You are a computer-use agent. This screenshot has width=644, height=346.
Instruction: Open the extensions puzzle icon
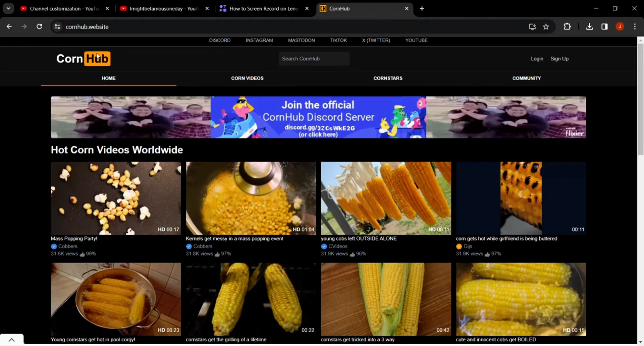click(x=567, y=26)
